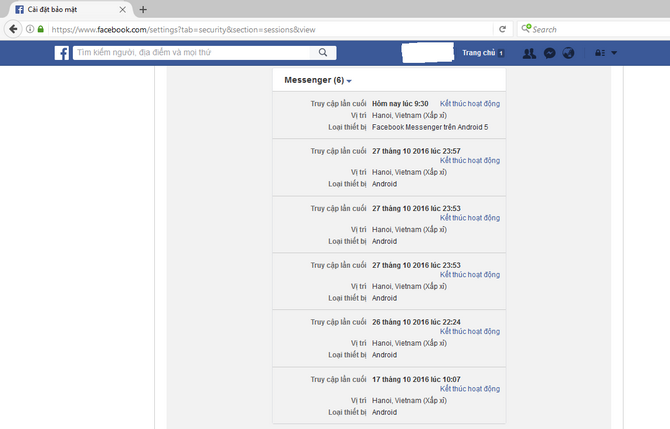The height and width of the screenshot is (429, 670).
Task: Open the browser search engine dropdown
Action: point(527,29)
